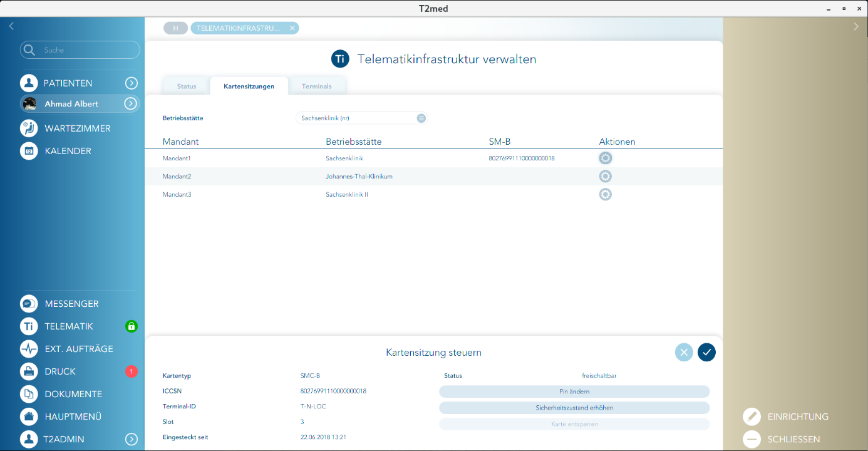
Task: Click the 22.06.2018 13:21 timestamp
Action: pyautogui.click(x=323, y=437)
